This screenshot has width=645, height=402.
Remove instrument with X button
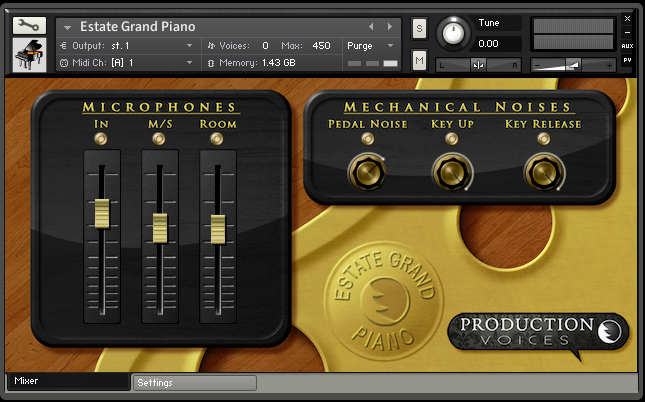[x=627, y=19]
